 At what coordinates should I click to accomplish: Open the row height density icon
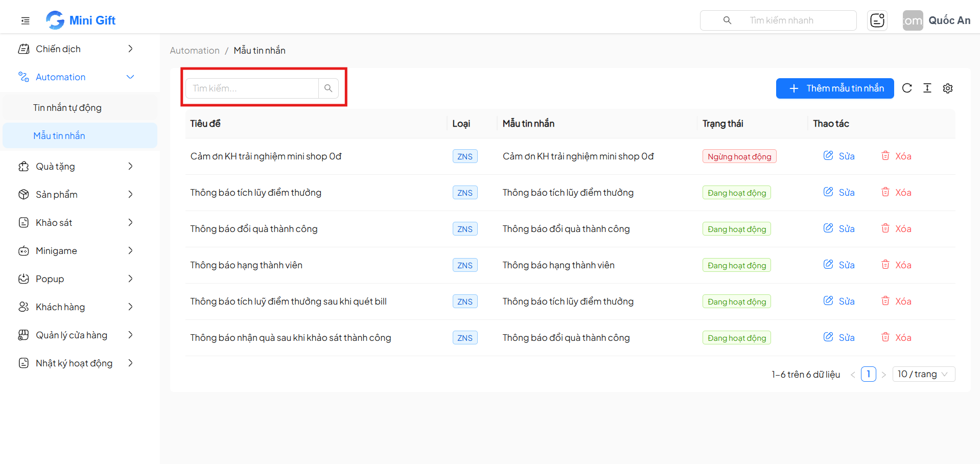point(927,88)
